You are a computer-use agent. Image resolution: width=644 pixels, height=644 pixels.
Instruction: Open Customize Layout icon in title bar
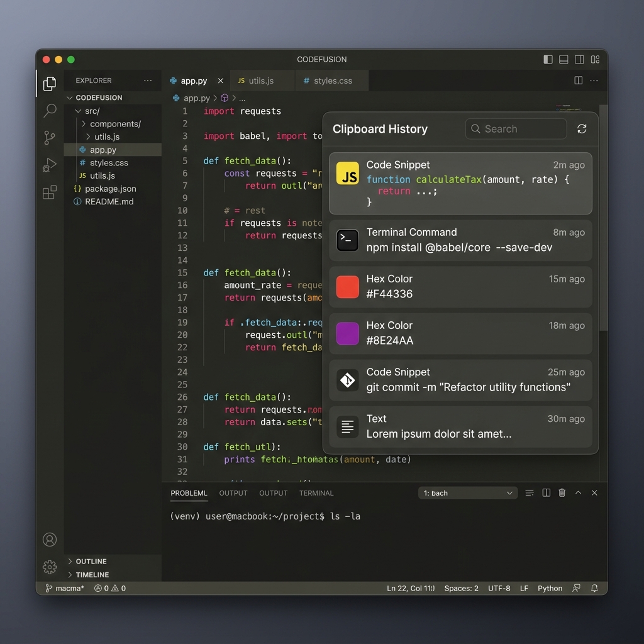[x=595, y=60]
